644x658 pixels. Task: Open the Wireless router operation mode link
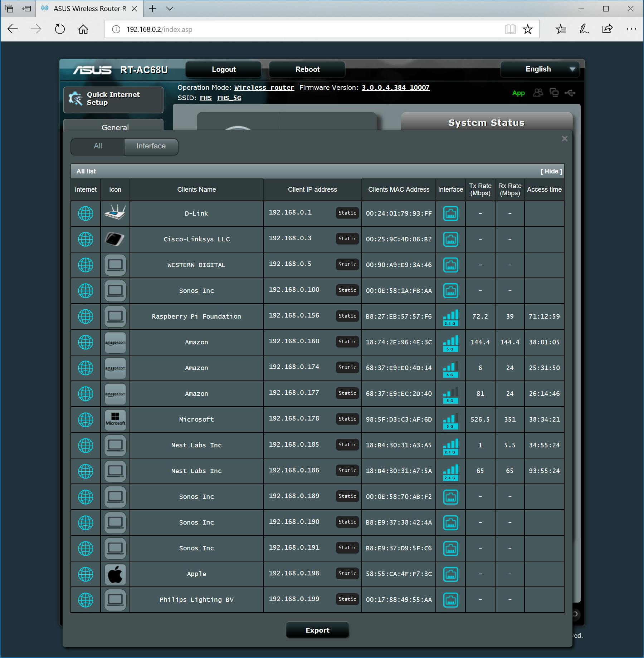[x=264, y=88]
